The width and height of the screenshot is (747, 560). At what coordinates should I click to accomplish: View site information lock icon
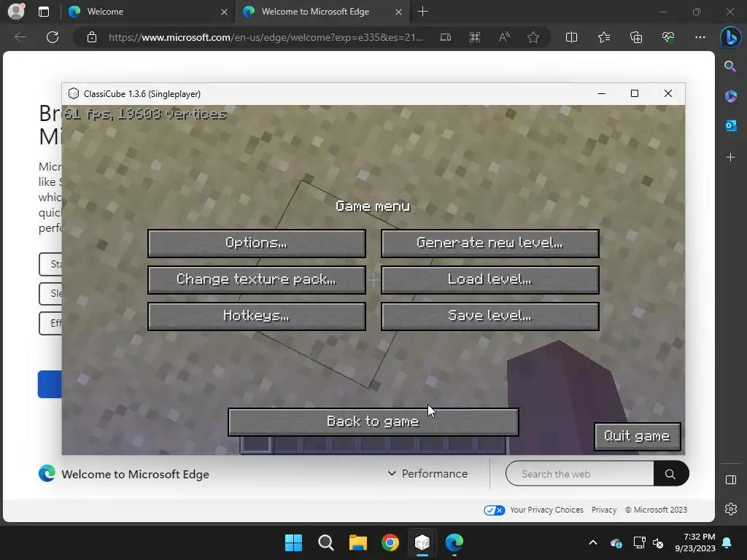pos(92,37)
